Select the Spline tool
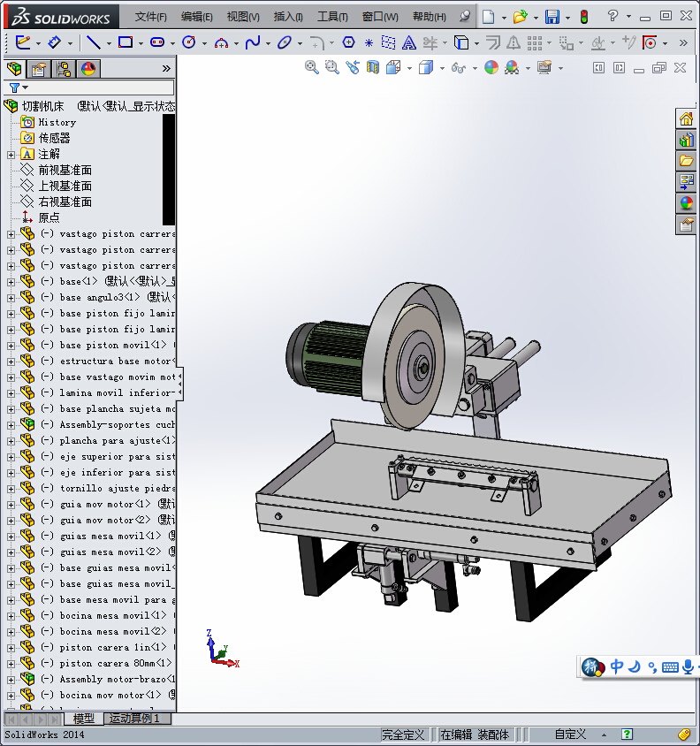Screen dimensions: 700x746 (253, 42)
